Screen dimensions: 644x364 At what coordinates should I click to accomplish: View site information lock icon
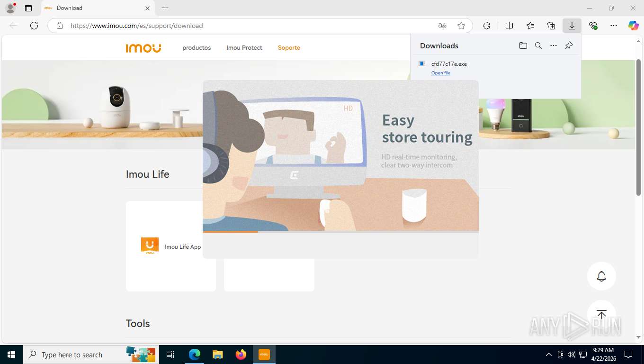60,26
